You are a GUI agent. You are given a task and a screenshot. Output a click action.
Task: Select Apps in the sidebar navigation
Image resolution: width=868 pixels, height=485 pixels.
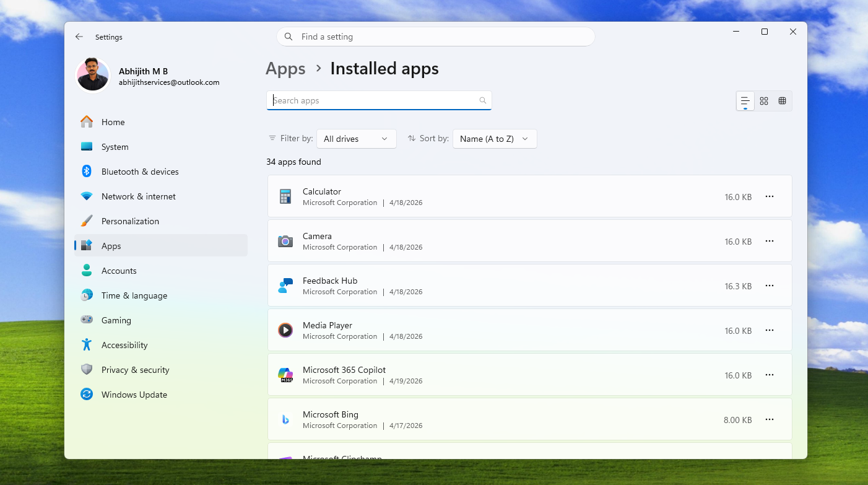[111, 246]
